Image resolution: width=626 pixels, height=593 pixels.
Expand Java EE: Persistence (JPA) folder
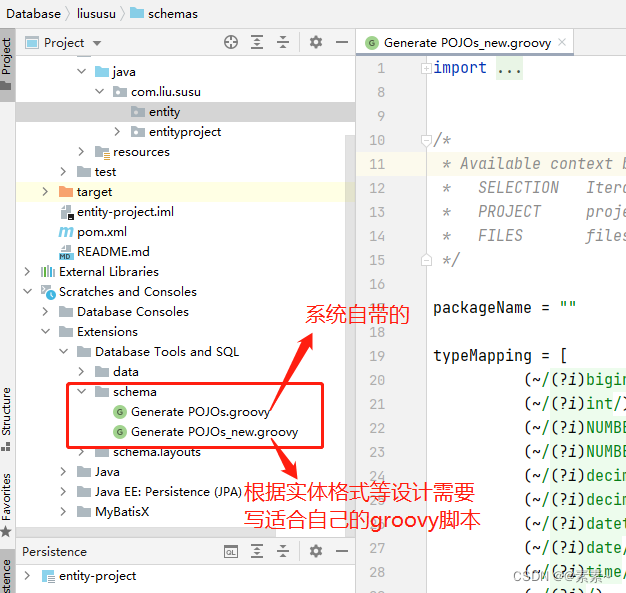click(63, 492)
